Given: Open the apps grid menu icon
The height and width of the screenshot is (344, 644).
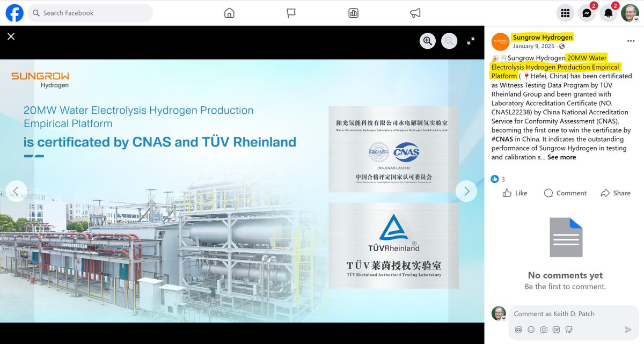Looking at the screenshot, I should [x=565, y=13].
